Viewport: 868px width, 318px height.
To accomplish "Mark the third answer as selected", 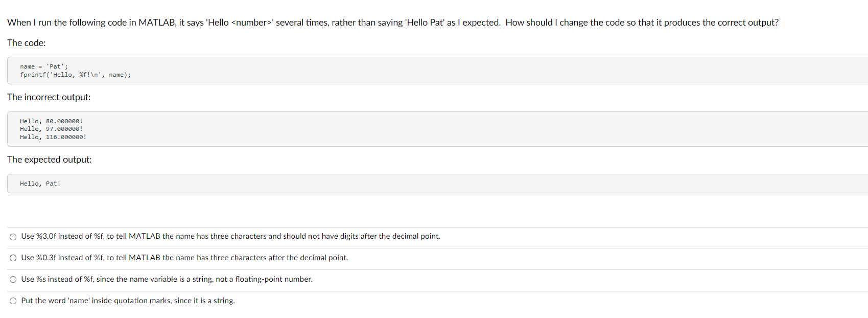I will (13, 279).
